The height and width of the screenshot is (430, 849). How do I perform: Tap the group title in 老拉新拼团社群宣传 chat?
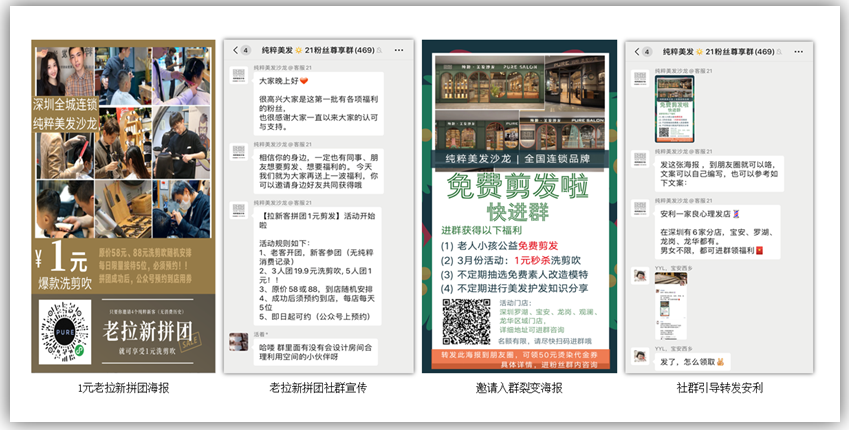(x=318, y=50)
